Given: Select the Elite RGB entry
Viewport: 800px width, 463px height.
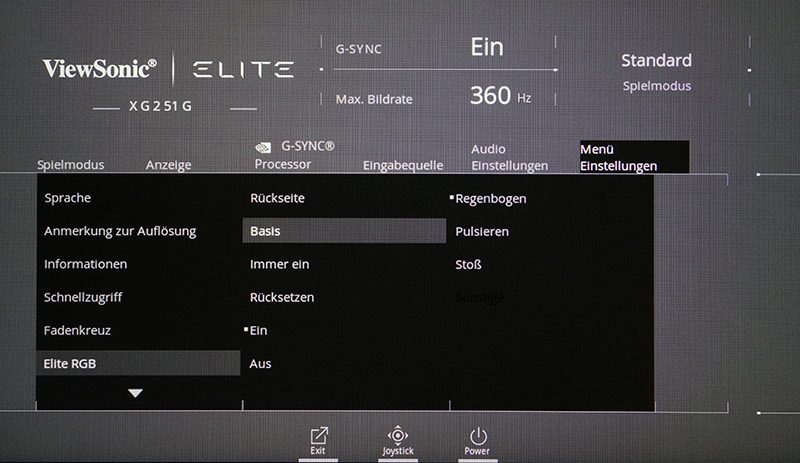Looking at the screenshot, I should click(138, 363).
